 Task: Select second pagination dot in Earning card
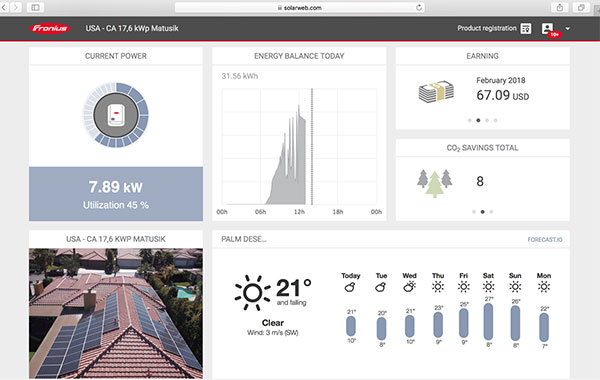click(x=478, y=120)
